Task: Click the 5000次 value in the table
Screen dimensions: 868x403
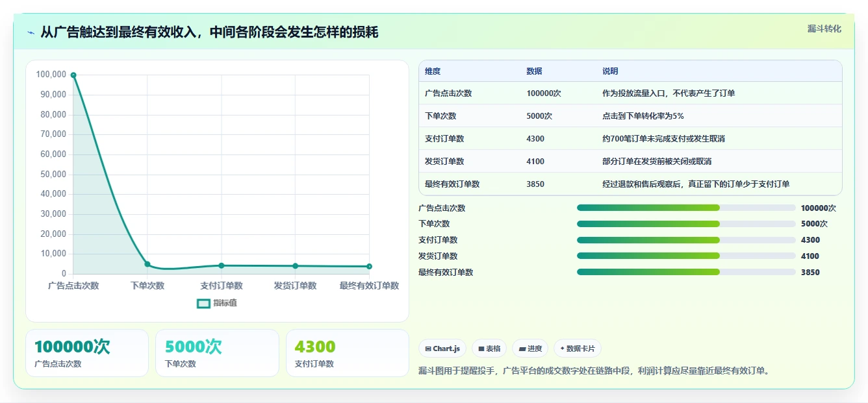Action: pos(539,116)
